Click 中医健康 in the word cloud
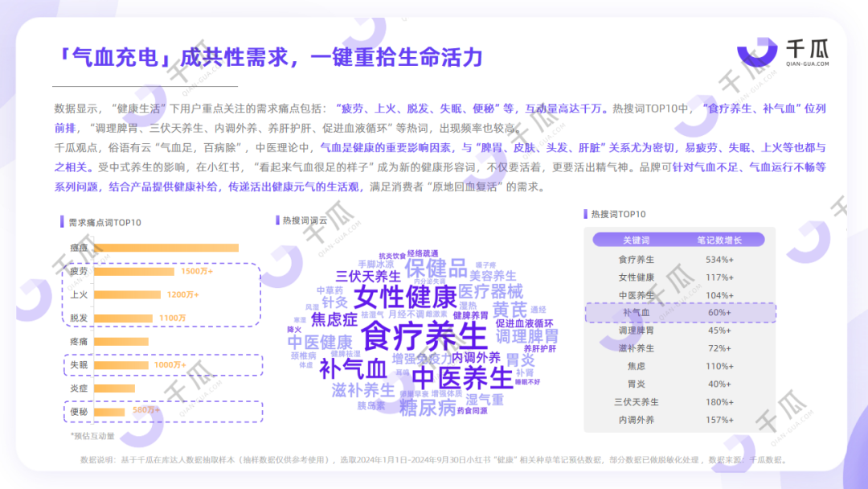This screenshot has width=868, height=489. tap(320, 343)
